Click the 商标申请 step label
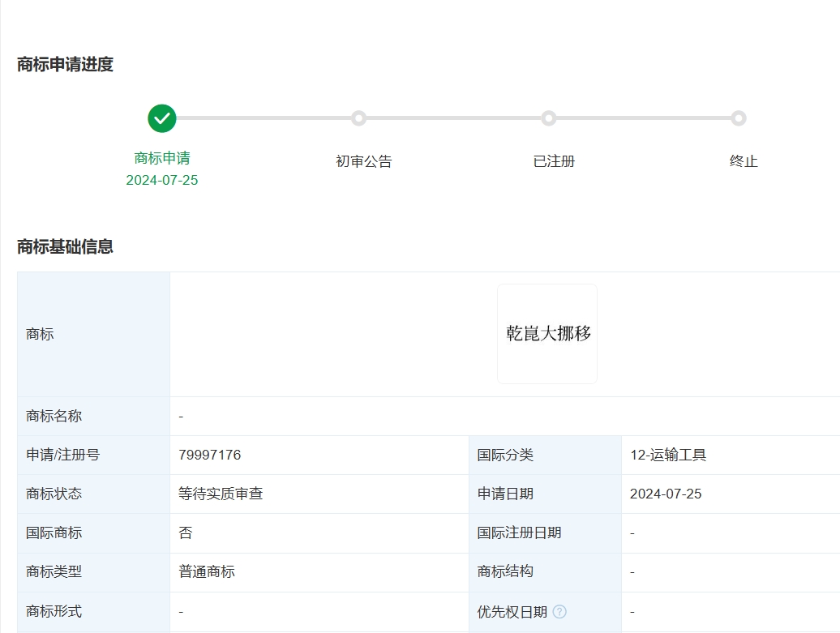 (161, 160)
